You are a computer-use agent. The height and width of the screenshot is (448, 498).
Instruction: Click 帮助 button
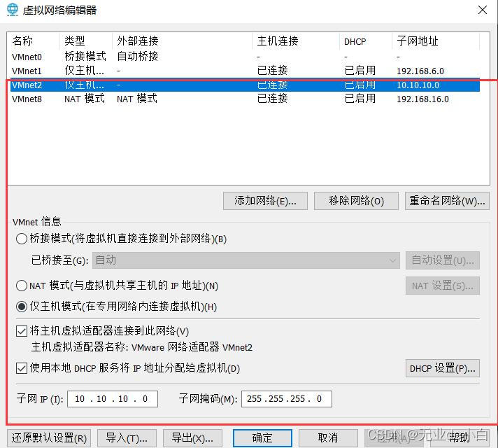460,438
